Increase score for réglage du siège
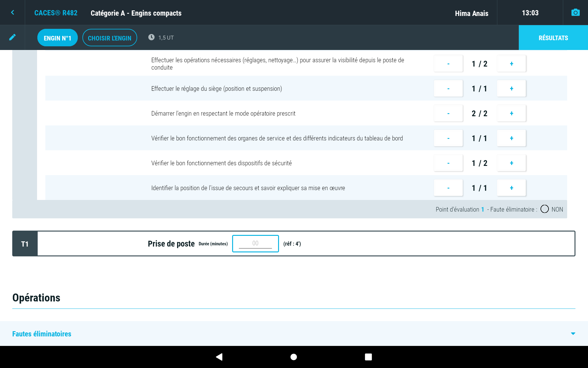588x368 pixels. (x=511, y=88)
